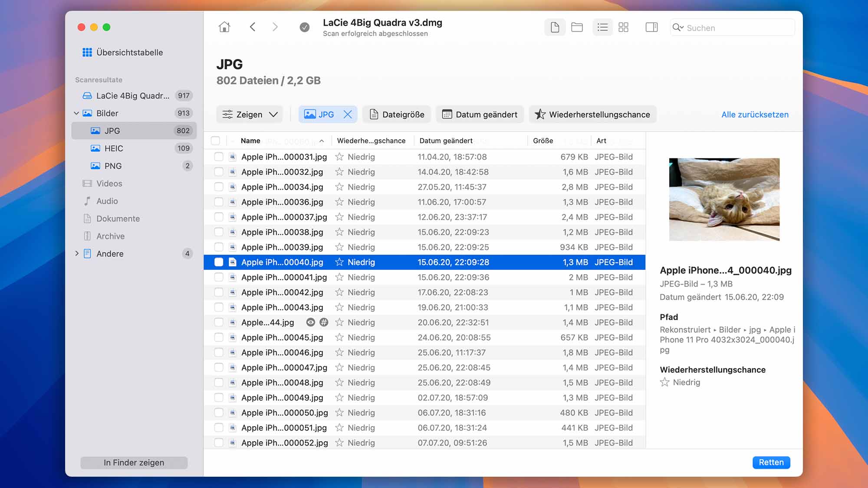Click In Finder zeigen button
This screenshot has width=868, height=488.
point(134,462)
